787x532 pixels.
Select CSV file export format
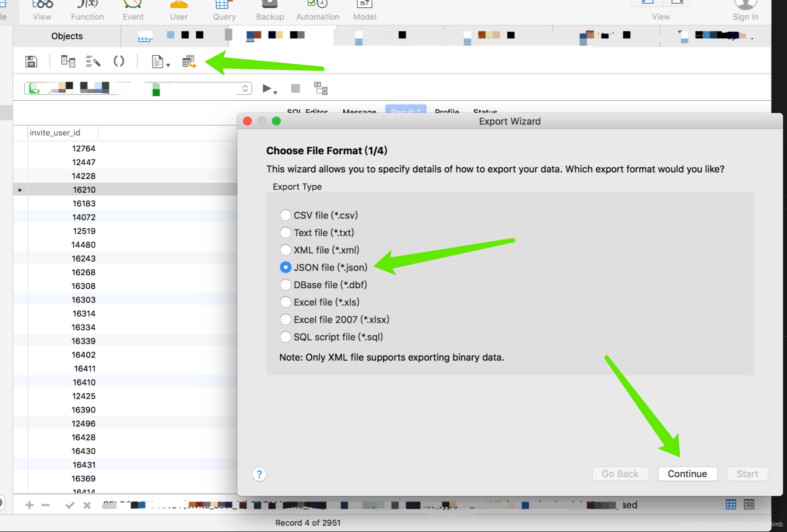285,215
